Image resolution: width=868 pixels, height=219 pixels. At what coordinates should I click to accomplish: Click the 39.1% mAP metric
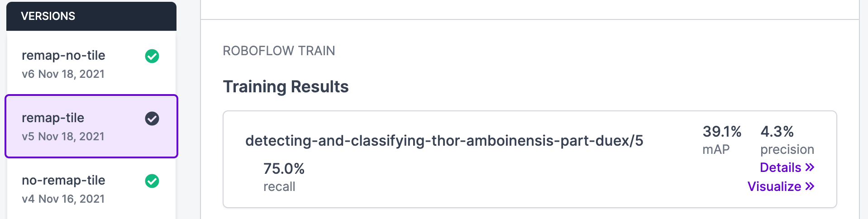[x=722, y=140]
